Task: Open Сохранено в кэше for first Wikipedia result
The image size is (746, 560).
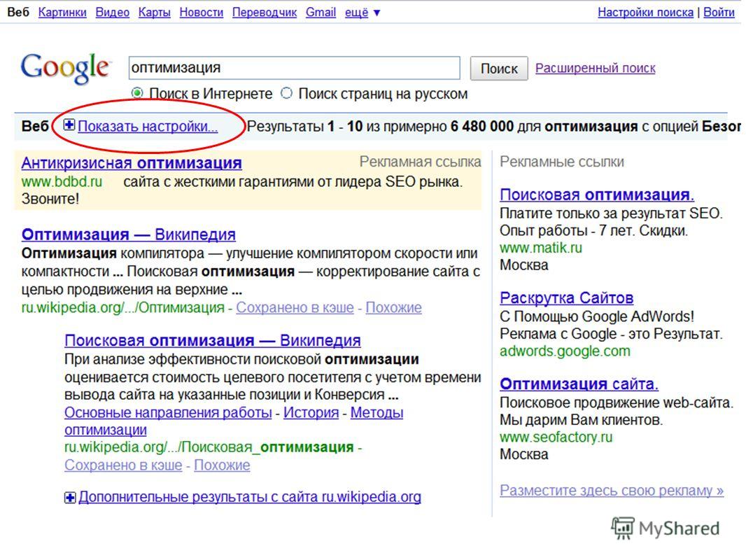Action: pyautogui.click(x=295, y=308)
